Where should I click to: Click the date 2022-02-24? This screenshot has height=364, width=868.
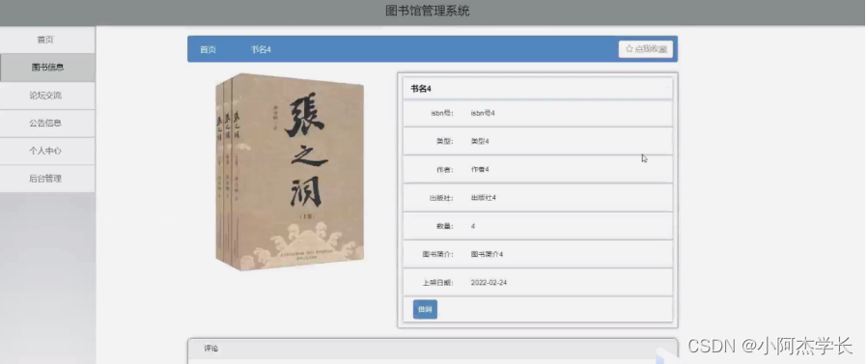tap(489, 283)
